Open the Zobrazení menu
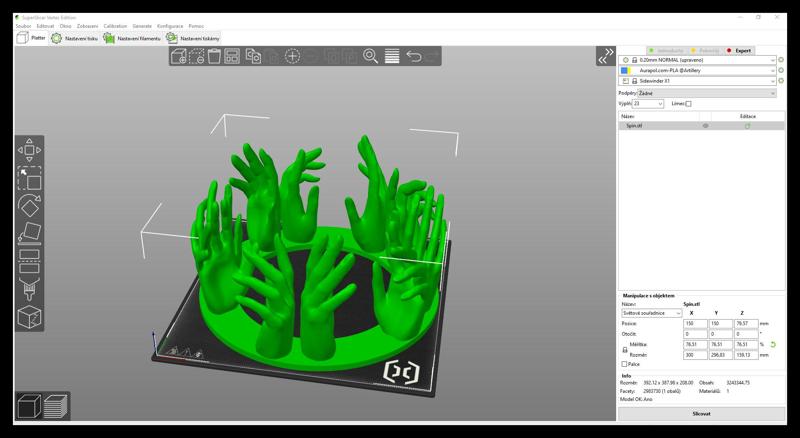This screenshot has height=438, width=800. coord(87,26)
